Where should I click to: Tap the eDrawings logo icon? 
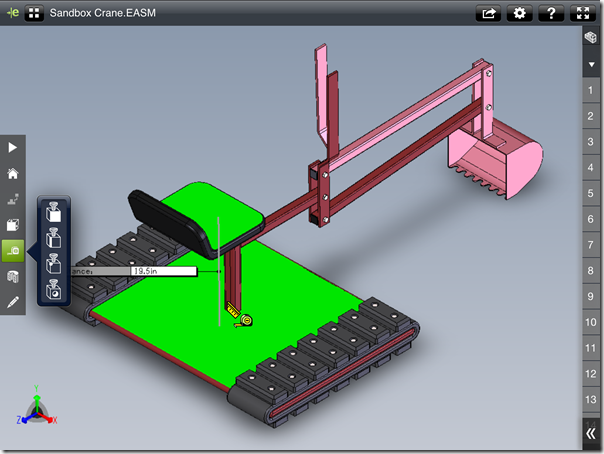tap(13, 13)
